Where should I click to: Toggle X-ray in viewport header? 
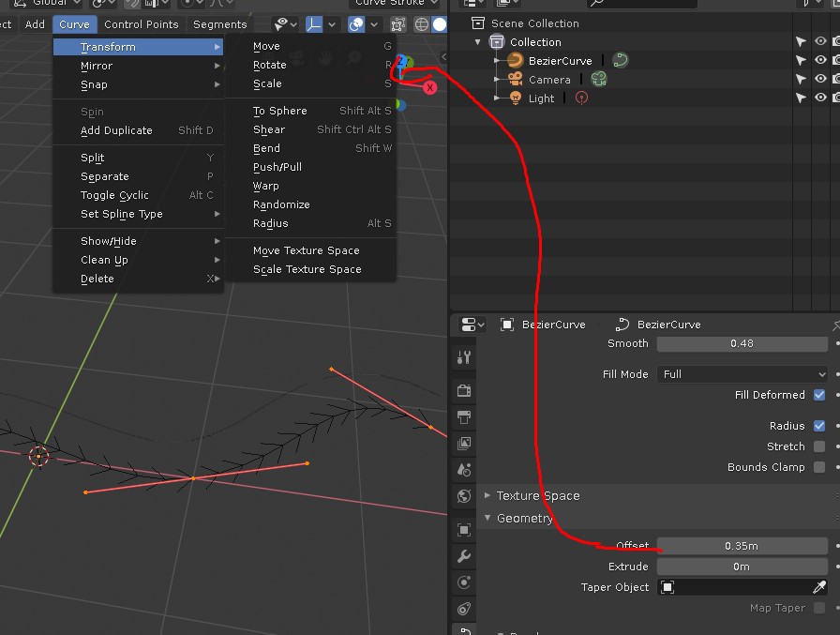398,24
